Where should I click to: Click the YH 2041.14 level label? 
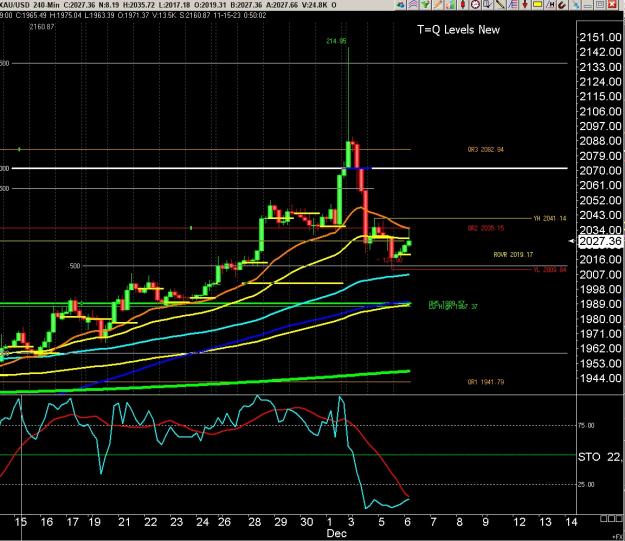[550, 218]
